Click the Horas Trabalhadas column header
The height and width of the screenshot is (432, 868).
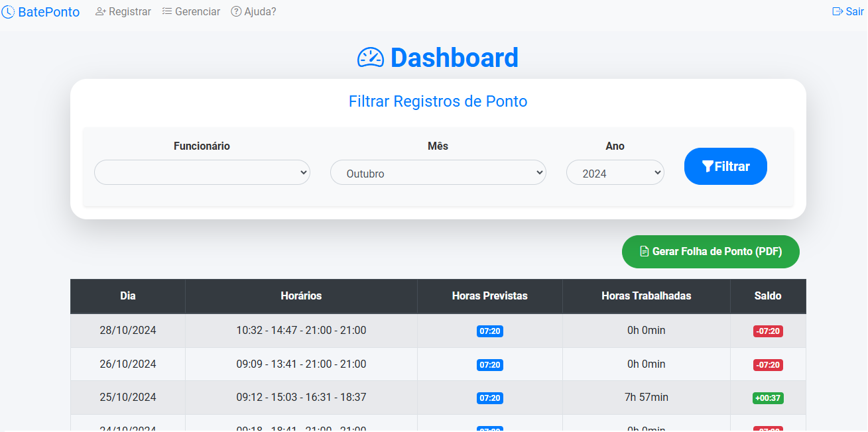point(647,296)
